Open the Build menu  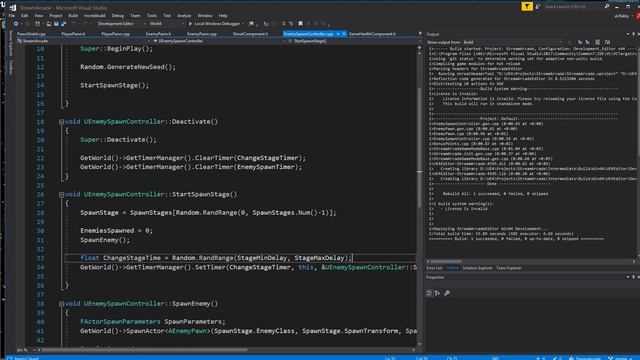click(73, 16)
